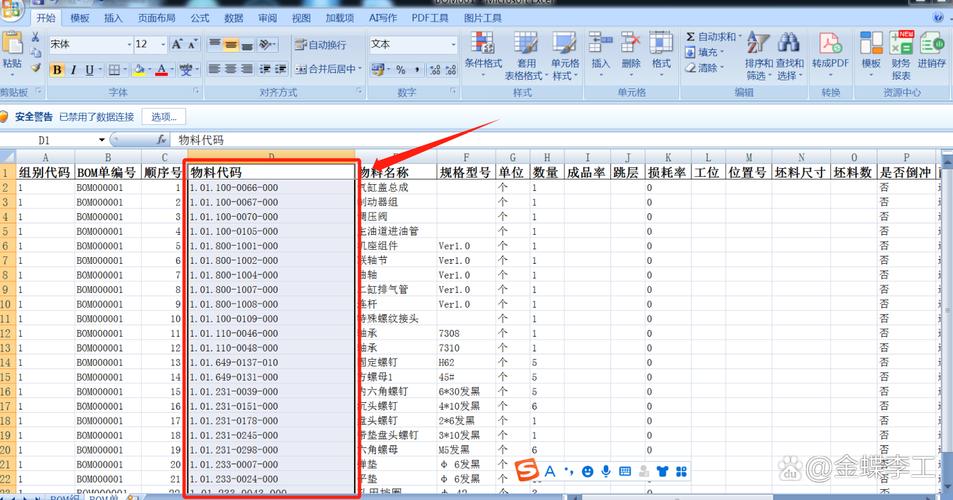Toggle Bold formatting button
Viewport: 953px width, 500px height.
[x=57, y=70]
